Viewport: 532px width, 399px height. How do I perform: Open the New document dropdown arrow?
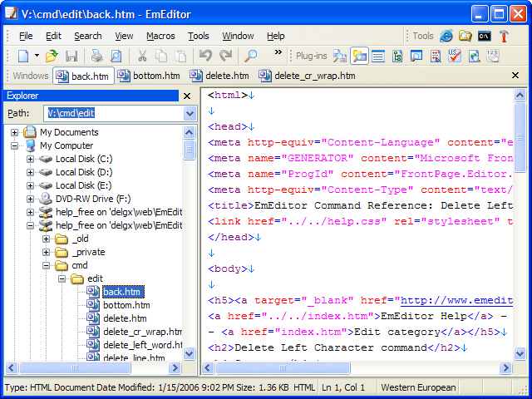(x=37, y=56)
